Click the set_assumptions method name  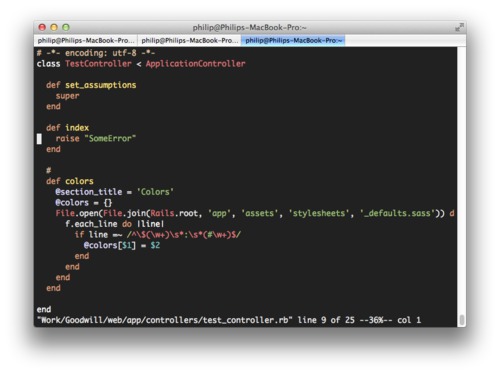(101, 85)
